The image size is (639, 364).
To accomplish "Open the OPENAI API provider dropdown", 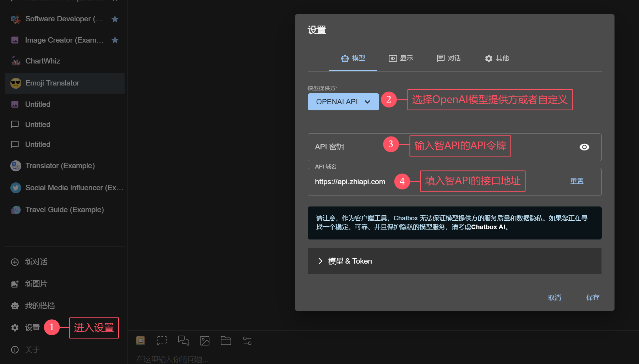I will coord(343,102).
